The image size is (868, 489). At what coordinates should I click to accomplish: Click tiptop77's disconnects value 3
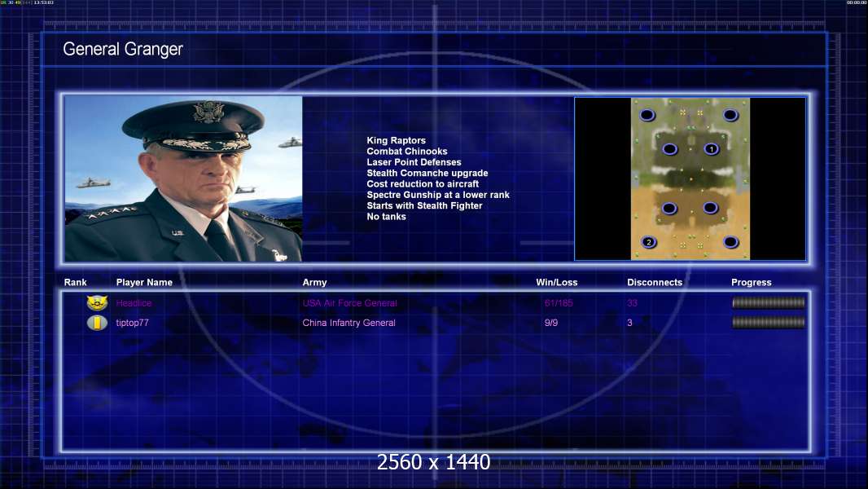pyautogui.click(x=629, y=323)
